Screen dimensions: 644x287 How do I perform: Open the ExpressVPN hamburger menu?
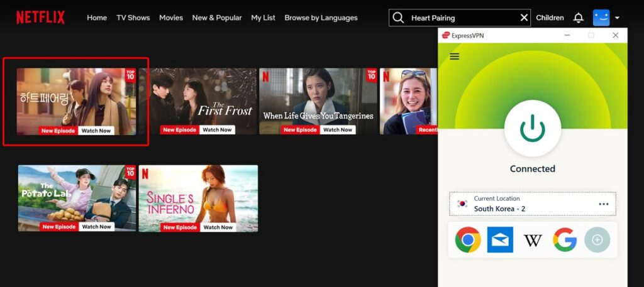455,57
